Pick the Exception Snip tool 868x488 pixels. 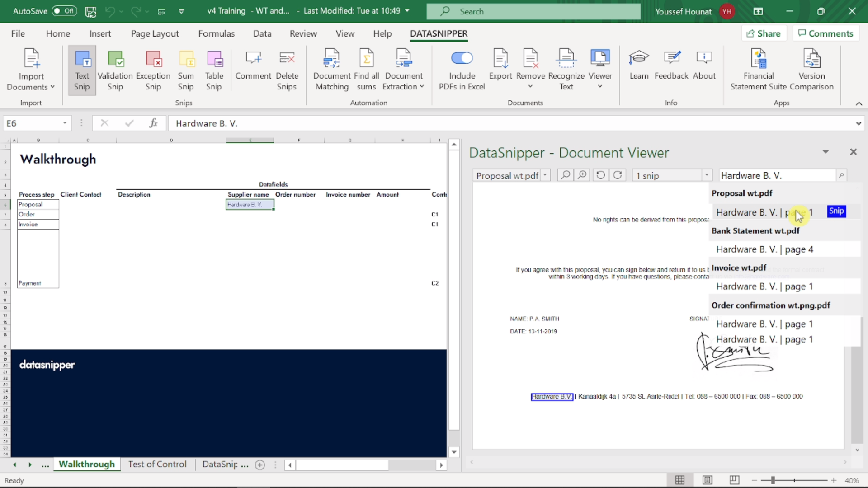pyautogui.click(x=153, y=70)
